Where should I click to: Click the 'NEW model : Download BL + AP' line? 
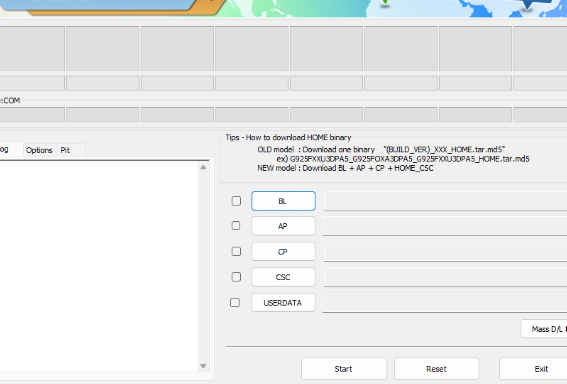(x=345, y=168)
